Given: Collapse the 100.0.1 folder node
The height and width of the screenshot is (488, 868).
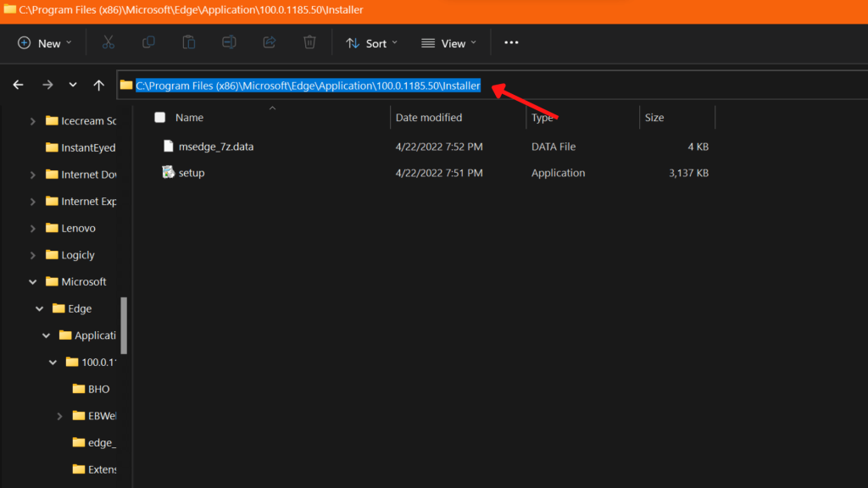Looking at the screenshot, I should pos(53,363).
